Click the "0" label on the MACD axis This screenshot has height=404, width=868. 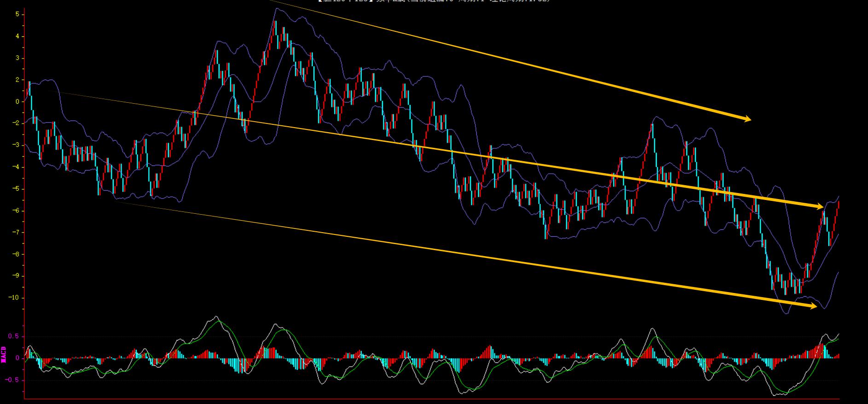point(17,358)
